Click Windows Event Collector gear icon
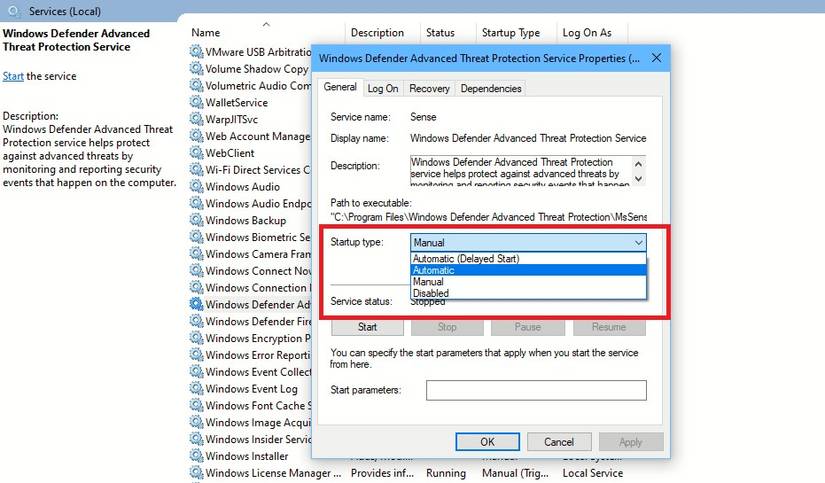 tap(196, 371)
